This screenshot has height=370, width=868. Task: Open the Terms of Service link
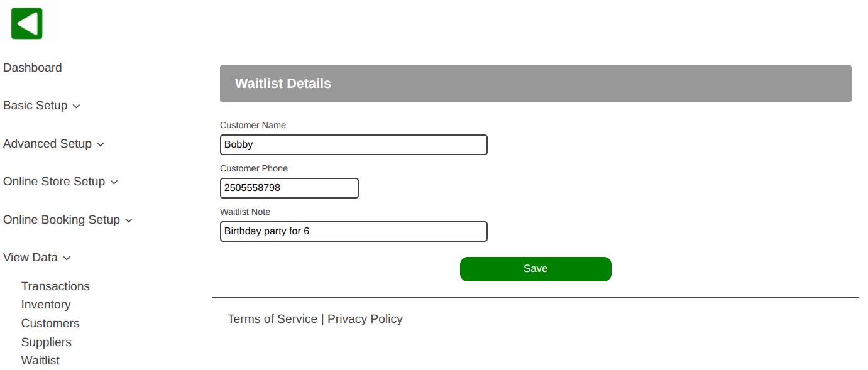tap(272, 319)
